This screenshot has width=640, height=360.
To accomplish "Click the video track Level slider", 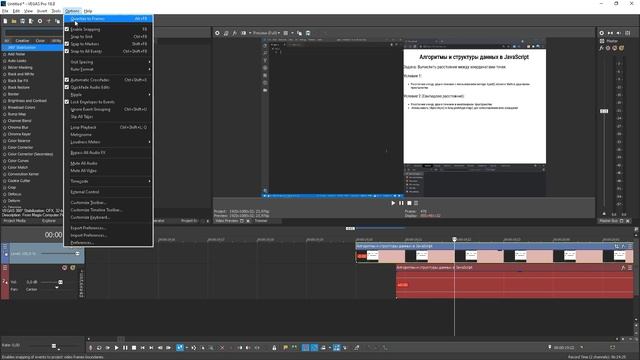I will click(78, 253).
